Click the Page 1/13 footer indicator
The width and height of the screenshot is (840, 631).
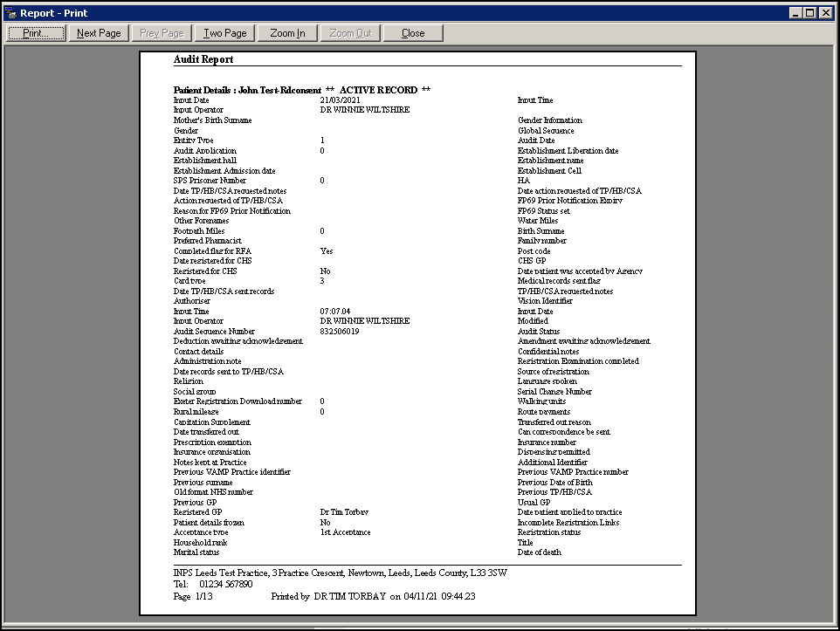(192, 596)
